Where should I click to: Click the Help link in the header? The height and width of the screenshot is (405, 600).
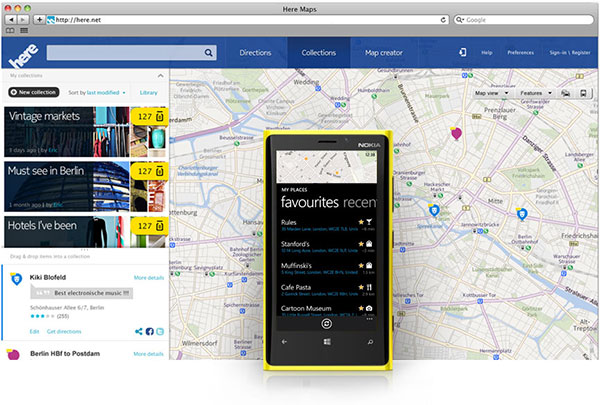(x=487, y=52)
